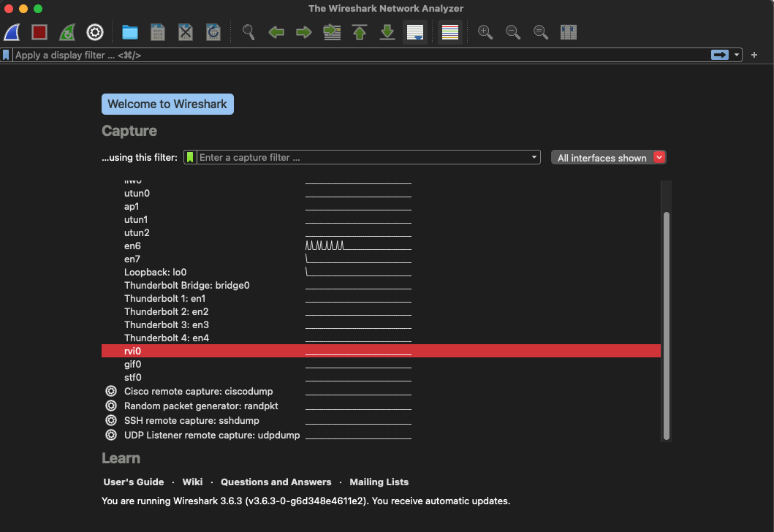Viewport: 774px width, 532px height.
Task: Open display filter history dropdown arrow
Action: point(737,55)
